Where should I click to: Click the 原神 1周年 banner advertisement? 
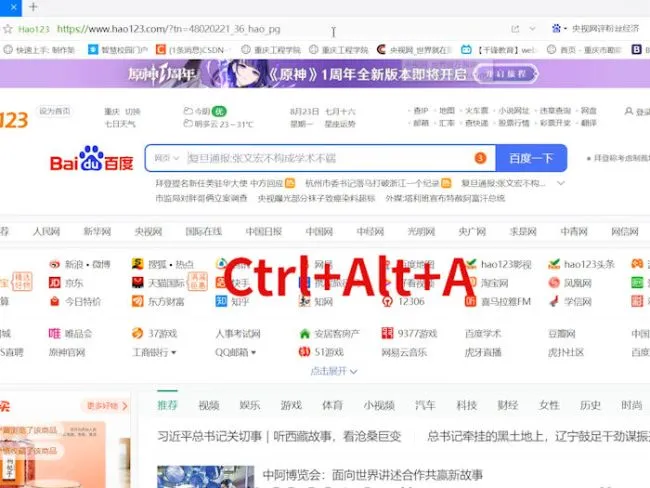(x=325, y=74)
